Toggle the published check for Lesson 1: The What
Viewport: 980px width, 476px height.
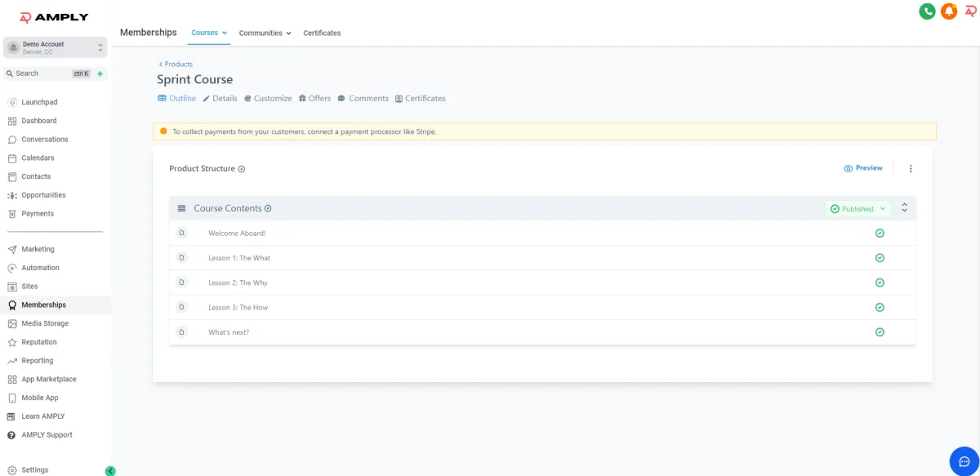(880, 258)
